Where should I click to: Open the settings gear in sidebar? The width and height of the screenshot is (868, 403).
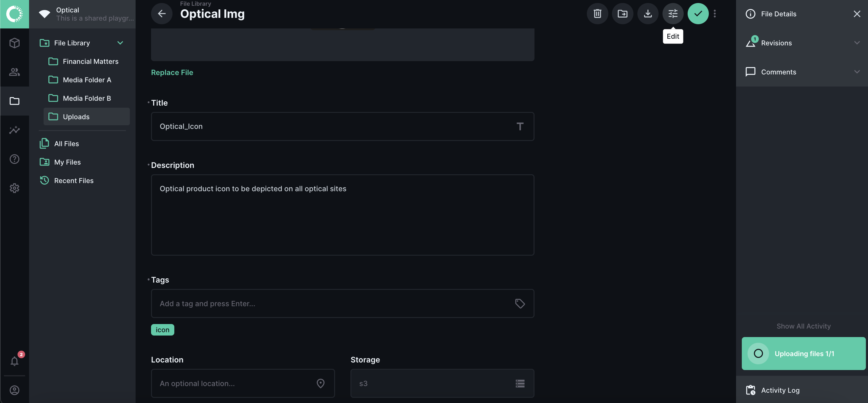point(15,188)
